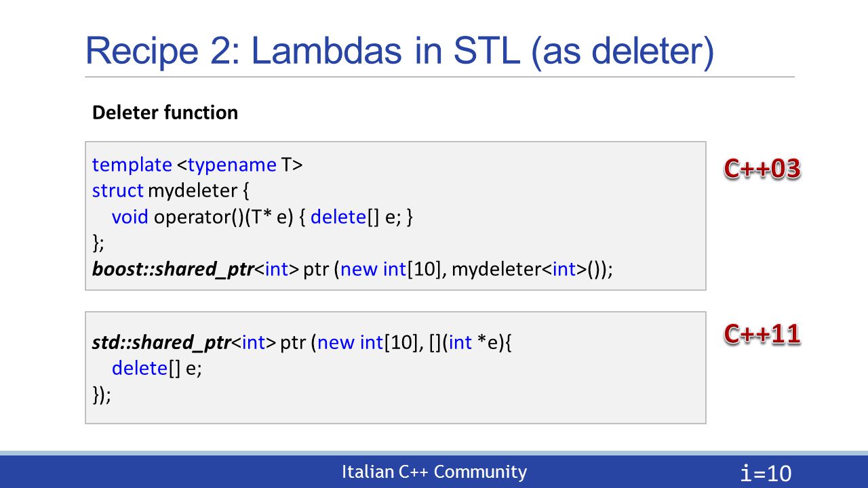Click 'typename' keyword in template declaration
868x488 pixels.
point(232,165)
